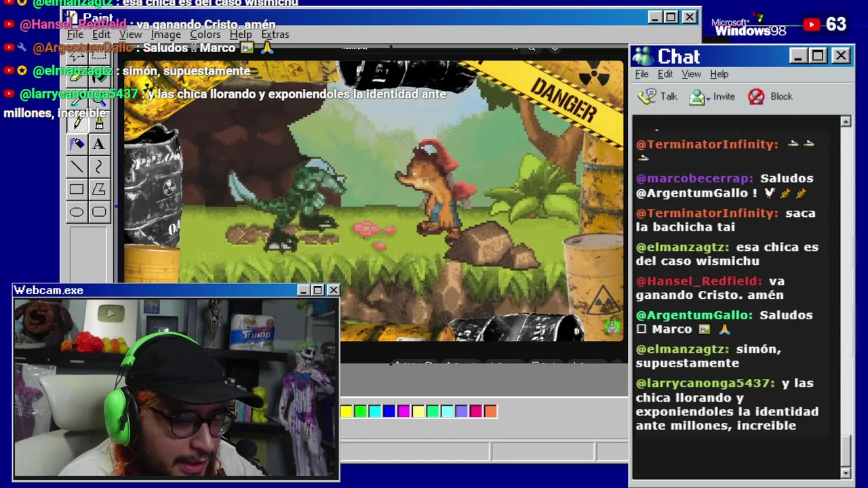Screen dimensions: 868x488
Task: Minimize the Paint window
Action: (654, 18)
